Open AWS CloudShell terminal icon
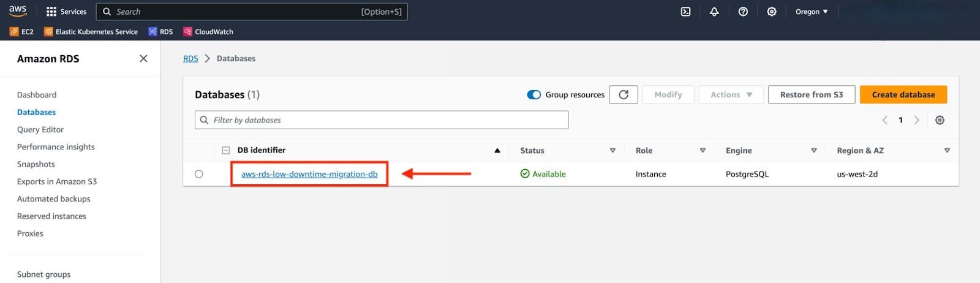Viewport: 980px width, 283px height. [x=685, y=12]
